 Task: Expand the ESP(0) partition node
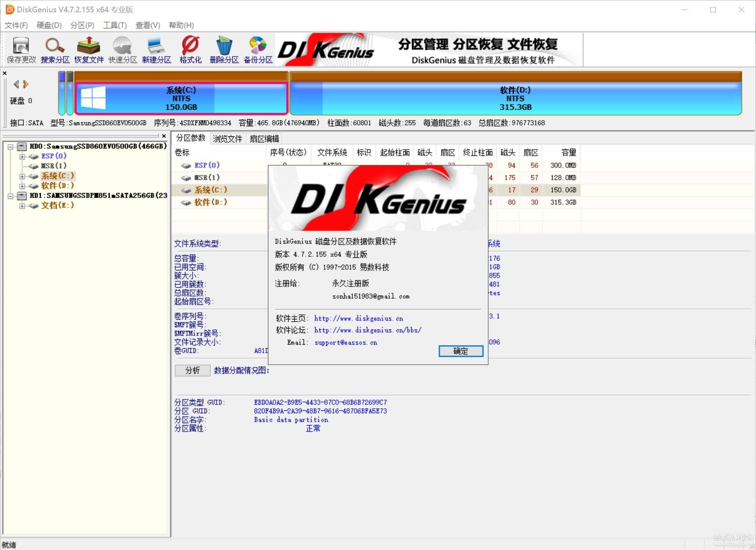[x=22, y=156]
